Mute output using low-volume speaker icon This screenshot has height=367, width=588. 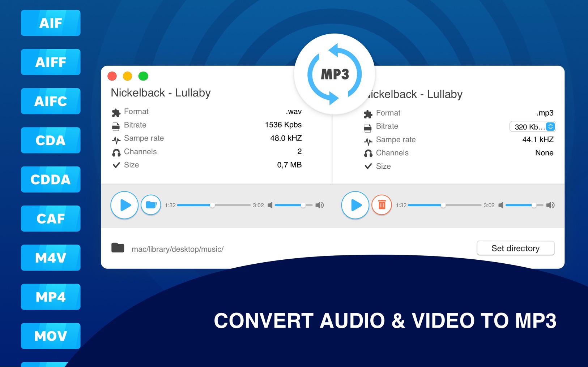(x=500, y=205)
